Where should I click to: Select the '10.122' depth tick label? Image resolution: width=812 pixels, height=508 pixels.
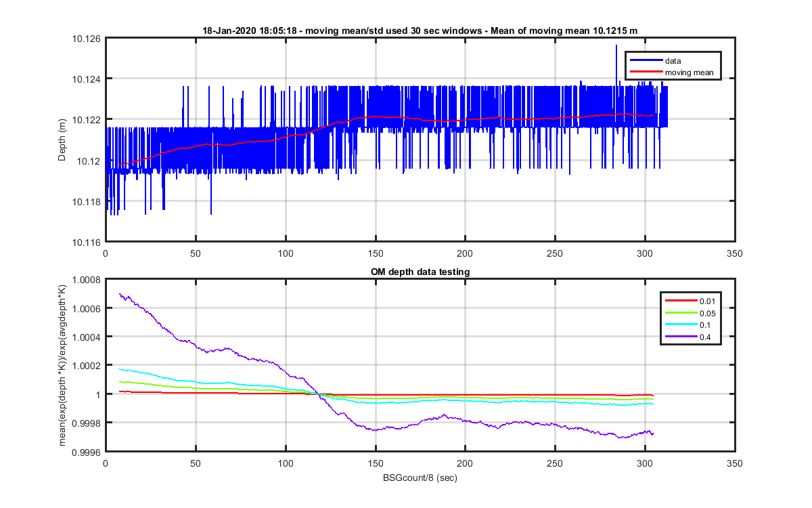click(87, 120)
